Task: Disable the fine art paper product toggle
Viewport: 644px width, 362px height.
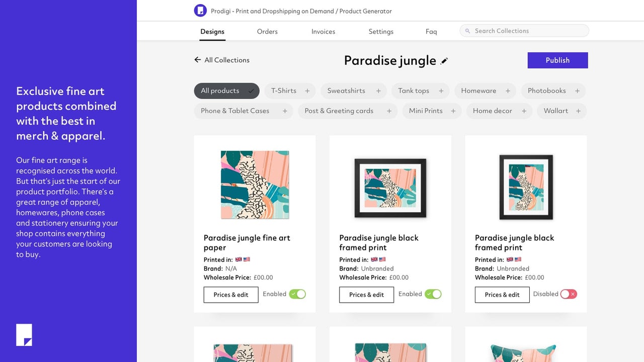Action: tap(297, 294)
